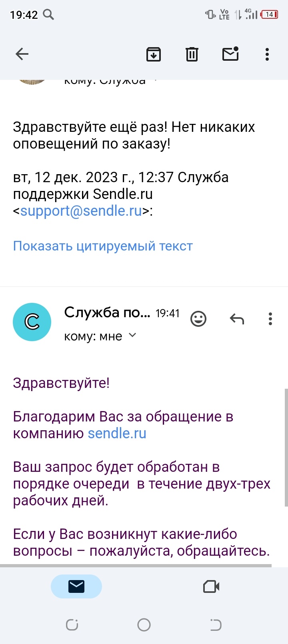
Task: Tap the sender avatar with letter C
Action: click(32, 322)
